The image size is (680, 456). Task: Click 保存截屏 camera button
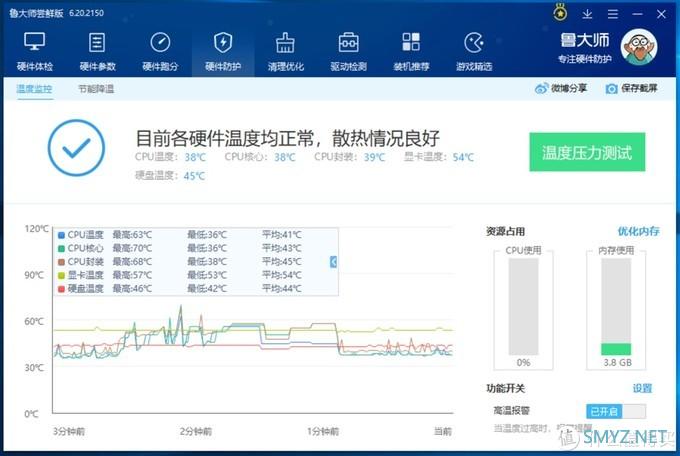[631, 89]
